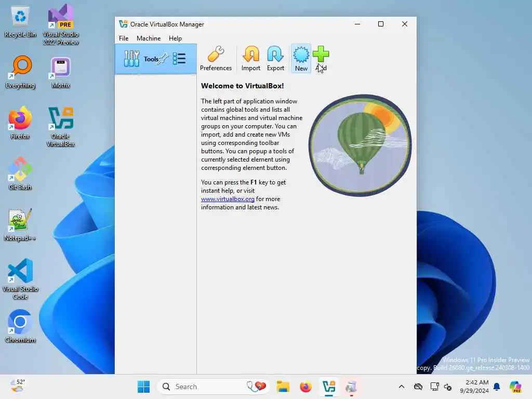
Task: Maximize the VirtualBox Manager window
Action: 381,24
